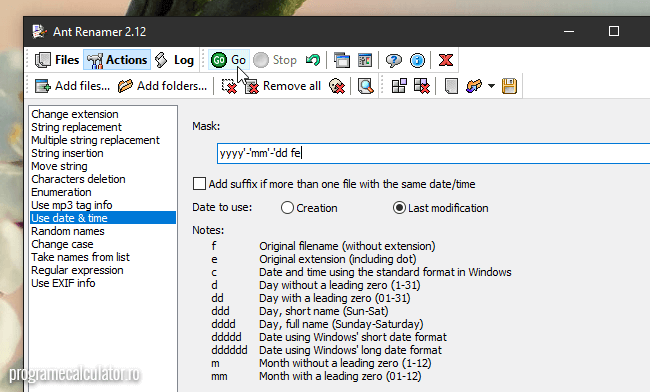Open the blue About info icon
The height and width of the screenshot is (392, 650).
(417, 60)
